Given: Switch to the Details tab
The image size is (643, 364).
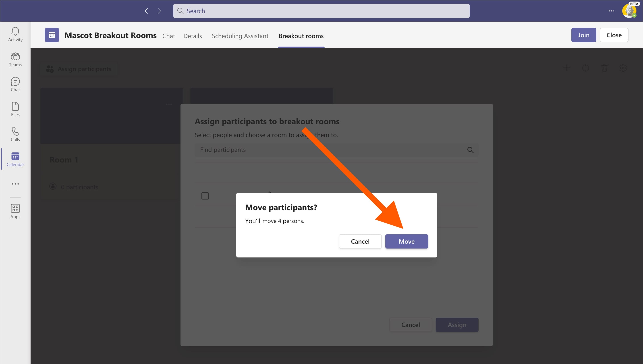Looking at the screenshot, I should pos(192,36).
